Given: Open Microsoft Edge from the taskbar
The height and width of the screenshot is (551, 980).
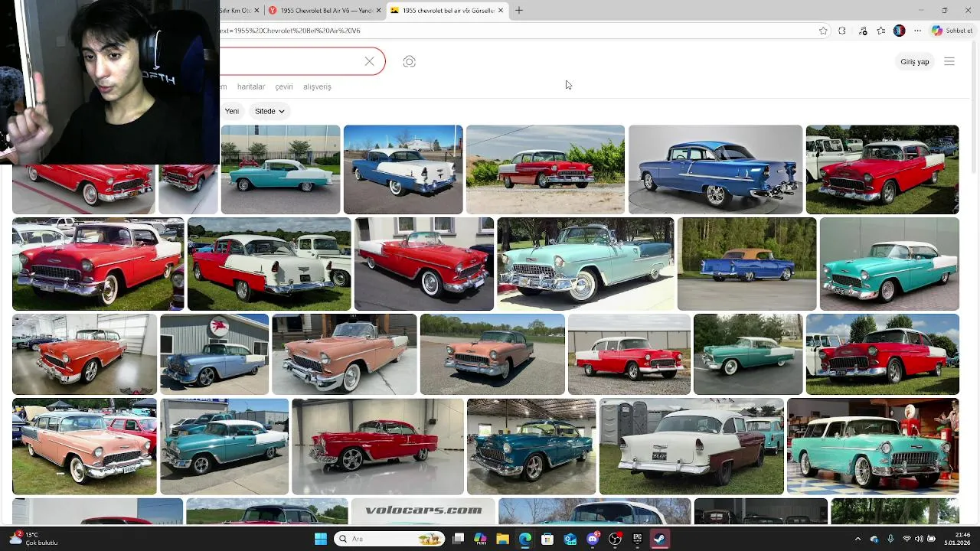Looking at the screenshot, I should click(525, 539).
